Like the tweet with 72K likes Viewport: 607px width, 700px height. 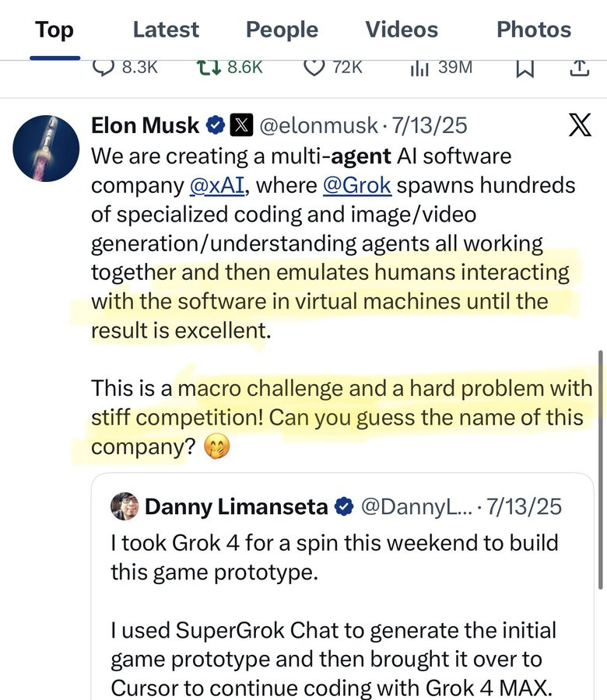[314, 68]
